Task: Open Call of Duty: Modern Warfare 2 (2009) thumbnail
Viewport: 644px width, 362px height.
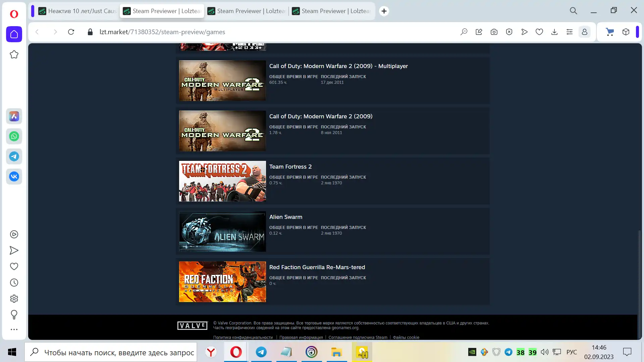Action: [x=222, y=131]
